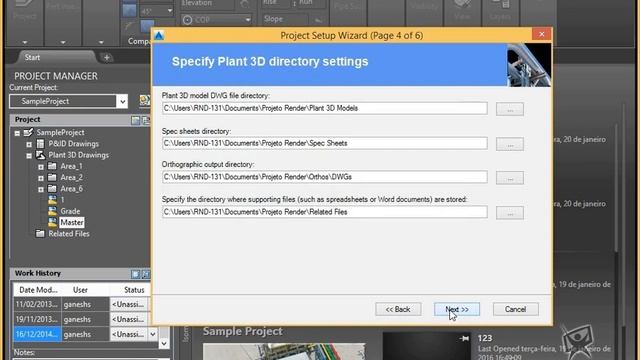This screenshot has width=640, height=360.
Task: Sort by User column header
Action: (80, 290)
